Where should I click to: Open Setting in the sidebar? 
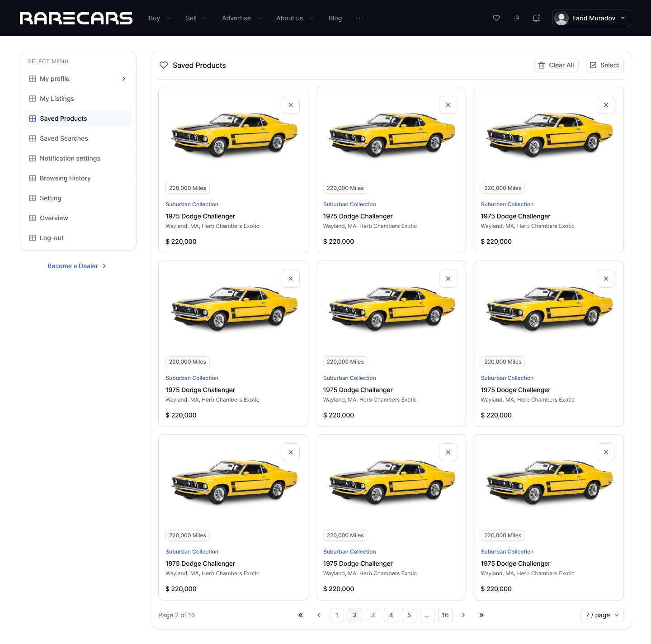tap(78, 198)
